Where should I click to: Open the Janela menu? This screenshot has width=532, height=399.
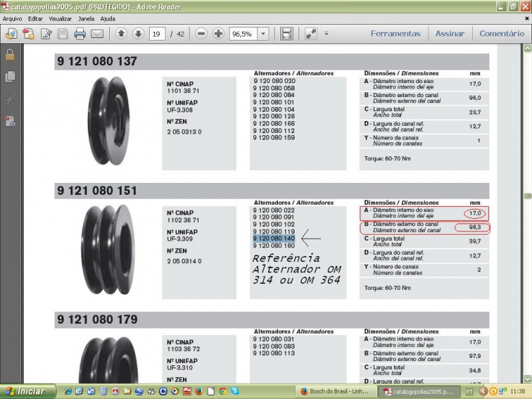point(86,19)
